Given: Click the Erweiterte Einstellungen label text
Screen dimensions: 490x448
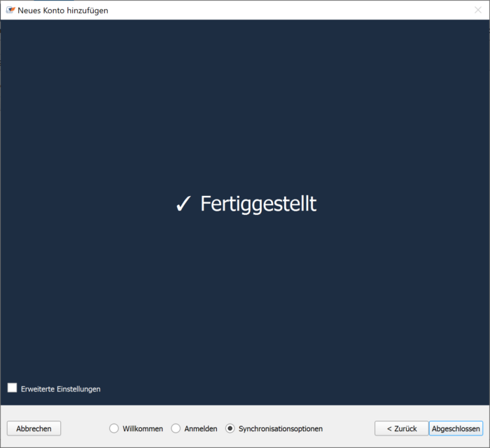Looking at the screenshot, I should tap(61, 388).
